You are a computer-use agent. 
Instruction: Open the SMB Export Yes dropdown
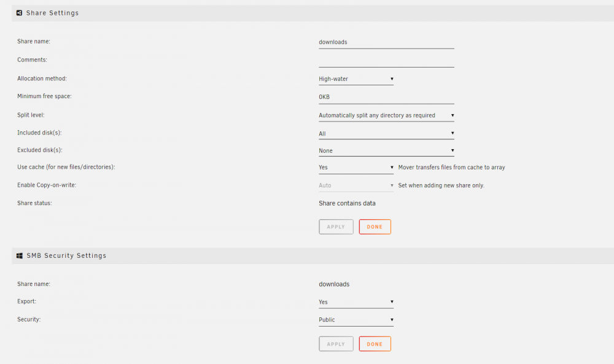(x=356, y=302)
